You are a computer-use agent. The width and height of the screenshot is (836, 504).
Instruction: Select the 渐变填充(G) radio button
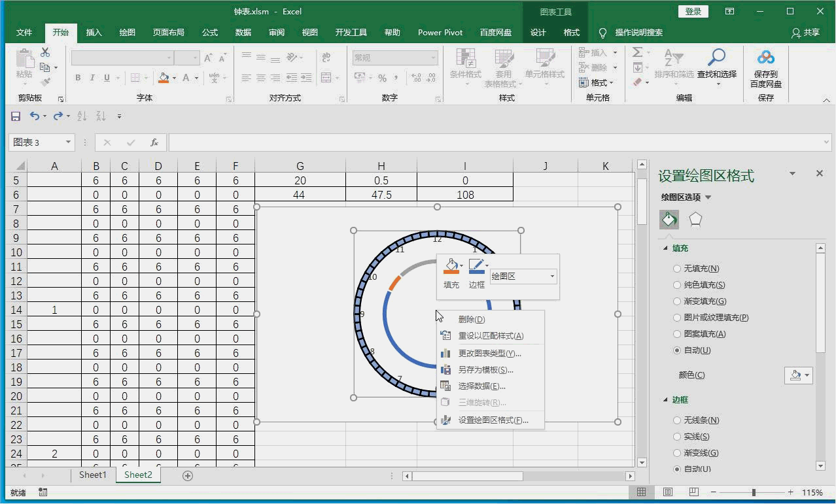(x=677, y=301)
